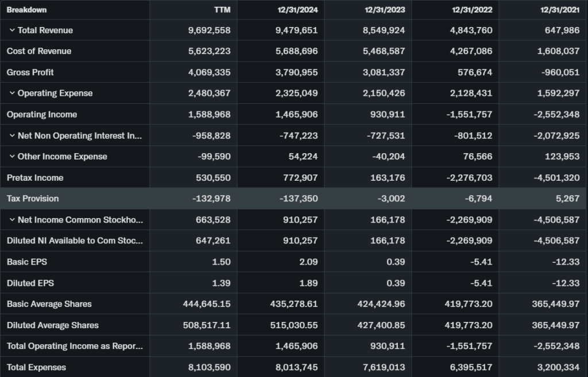Click the Breakdown column header

tap(27, 10)
